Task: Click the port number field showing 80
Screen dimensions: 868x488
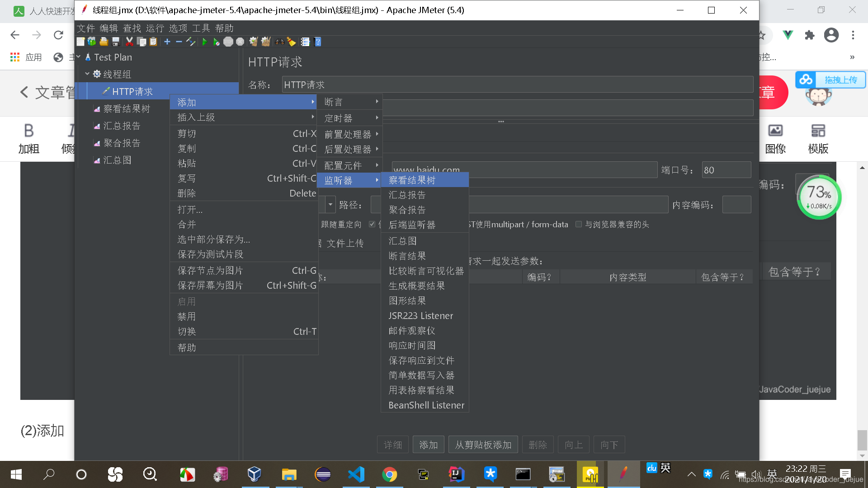Action: point(726,170)
